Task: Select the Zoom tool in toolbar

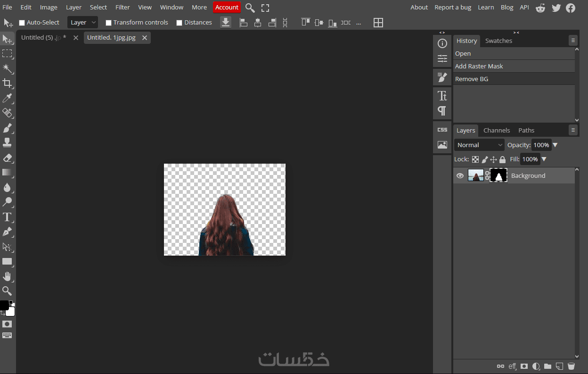Action: [x=7, y=291]
